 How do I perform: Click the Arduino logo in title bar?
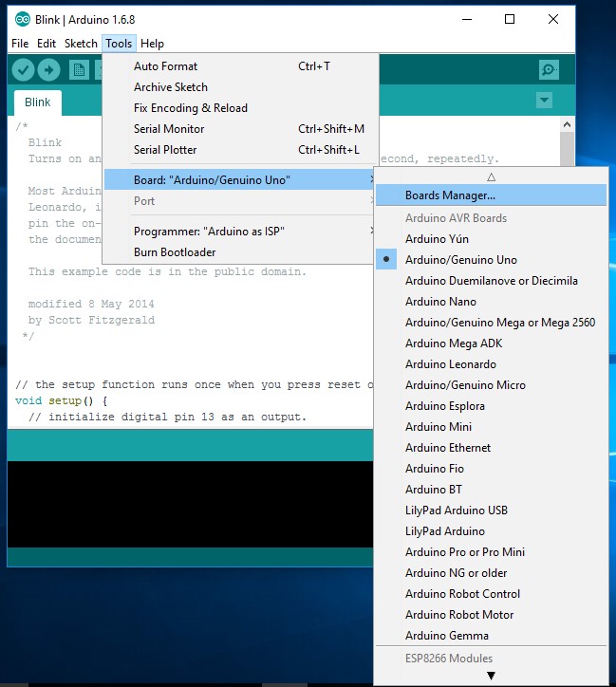click(23, 19)
